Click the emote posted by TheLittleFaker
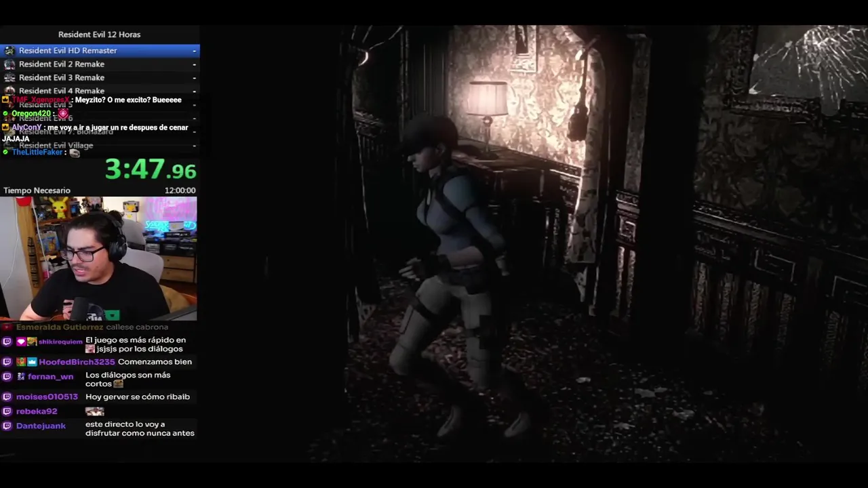The height and width of the screenshot is (488, 868). coord(75,153)
